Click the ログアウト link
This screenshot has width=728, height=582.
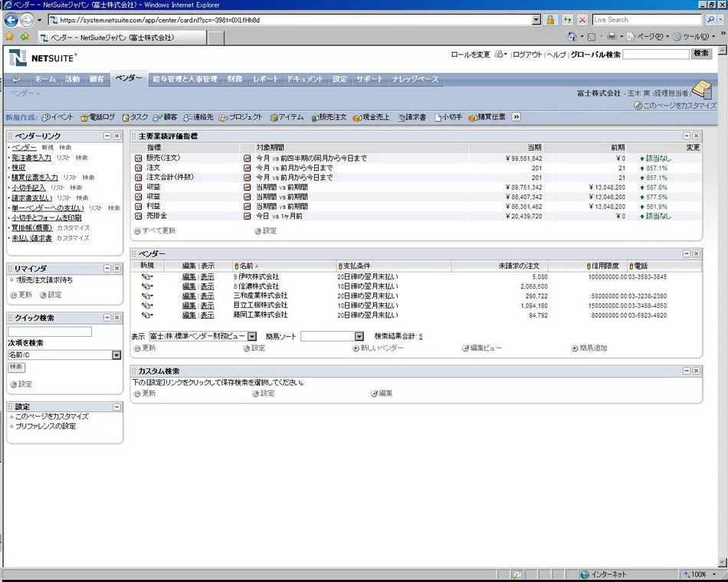[527, 55]
